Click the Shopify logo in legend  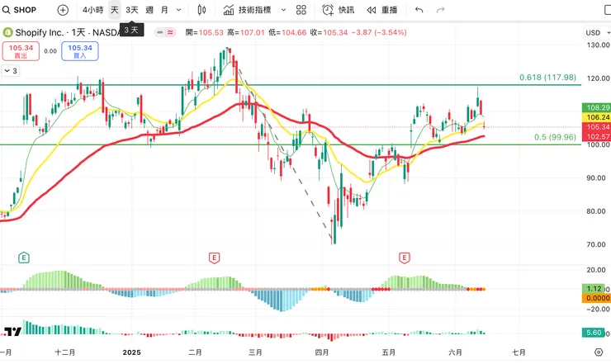[x=7, y=32]
